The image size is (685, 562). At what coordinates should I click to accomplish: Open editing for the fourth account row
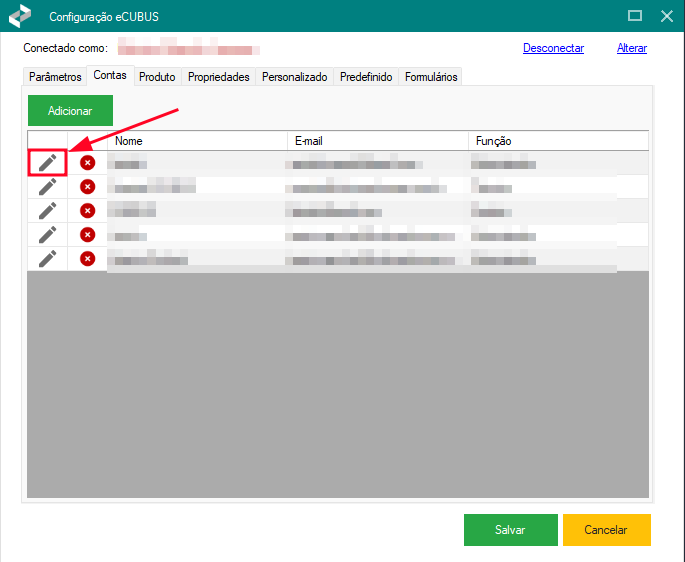click(47, 234)
